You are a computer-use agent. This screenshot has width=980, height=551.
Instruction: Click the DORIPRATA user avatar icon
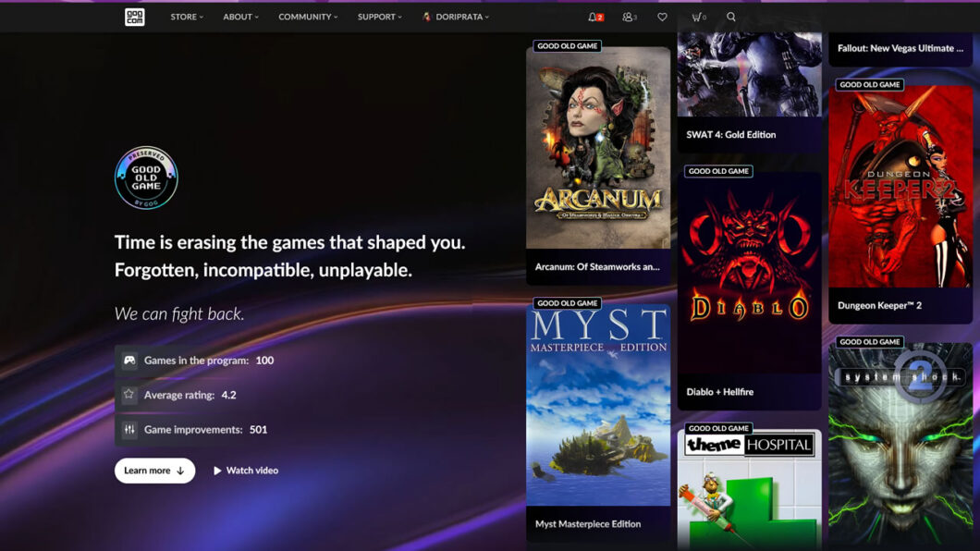[x=427, y=17]
